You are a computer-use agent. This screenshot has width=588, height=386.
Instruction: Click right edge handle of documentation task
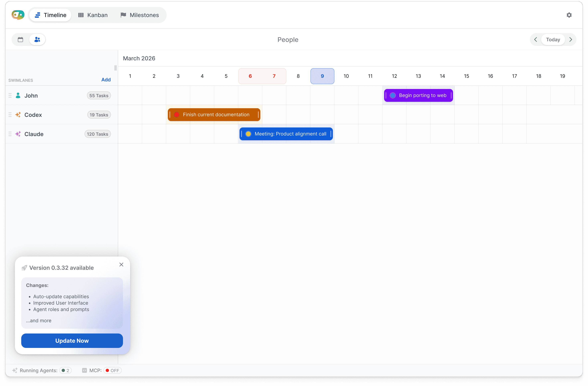258,115
